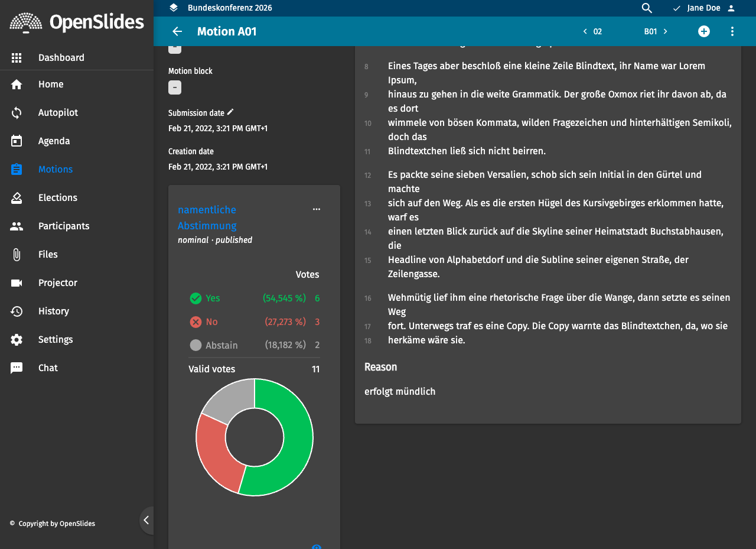This screenshot has height=549, width=756.
Task: Click the Settings gear icon
Action: pos(17,339)
